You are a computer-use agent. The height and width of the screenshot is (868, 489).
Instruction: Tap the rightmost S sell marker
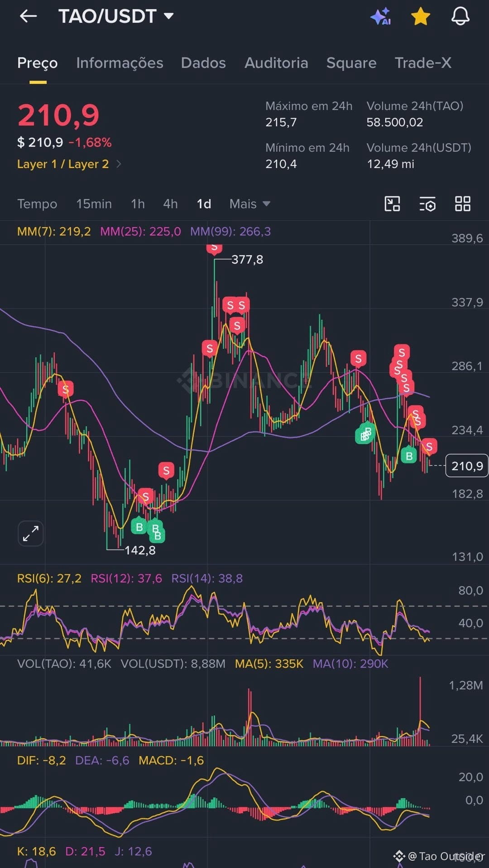click(429, 447)
